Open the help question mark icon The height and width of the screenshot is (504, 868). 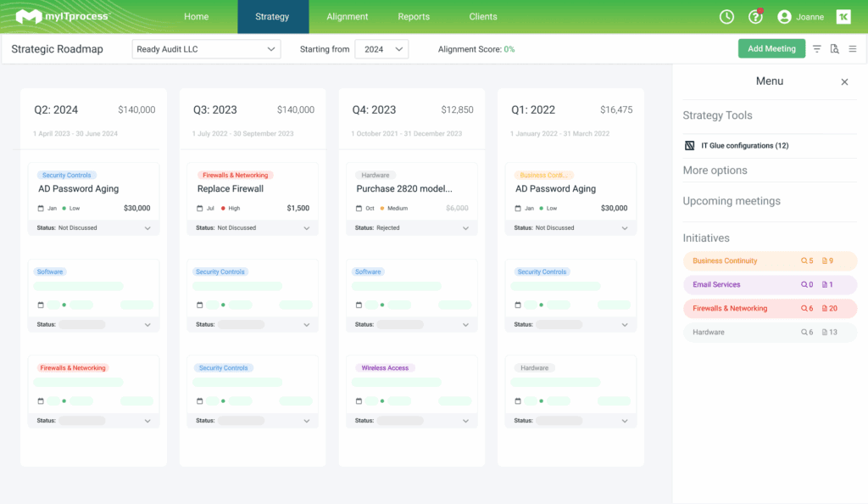tap(754, 17)
